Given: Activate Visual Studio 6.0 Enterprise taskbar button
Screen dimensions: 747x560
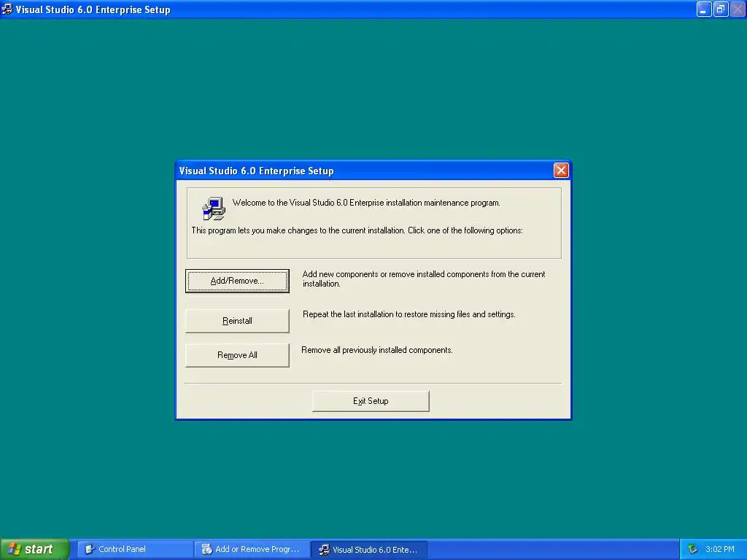Looking at the screenshot, I should 370,549.
